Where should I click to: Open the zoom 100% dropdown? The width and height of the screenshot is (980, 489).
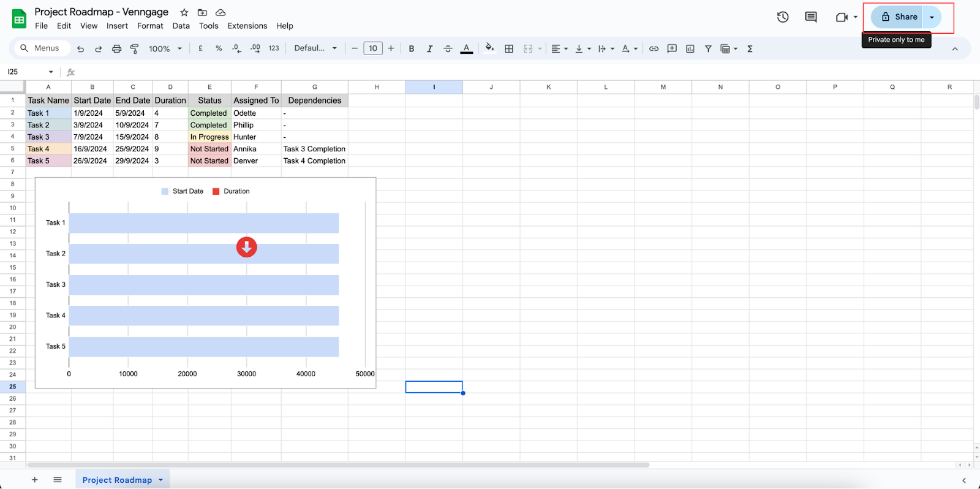coord(165,48)
